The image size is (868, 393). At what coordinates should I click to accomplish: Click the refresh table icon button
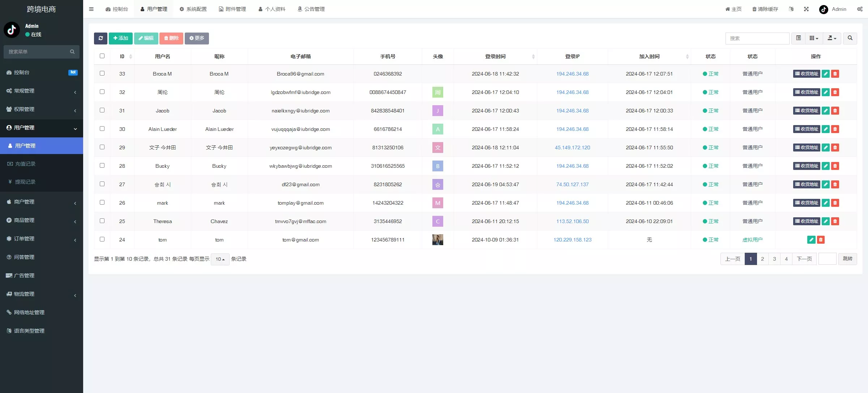click(101, 38)
